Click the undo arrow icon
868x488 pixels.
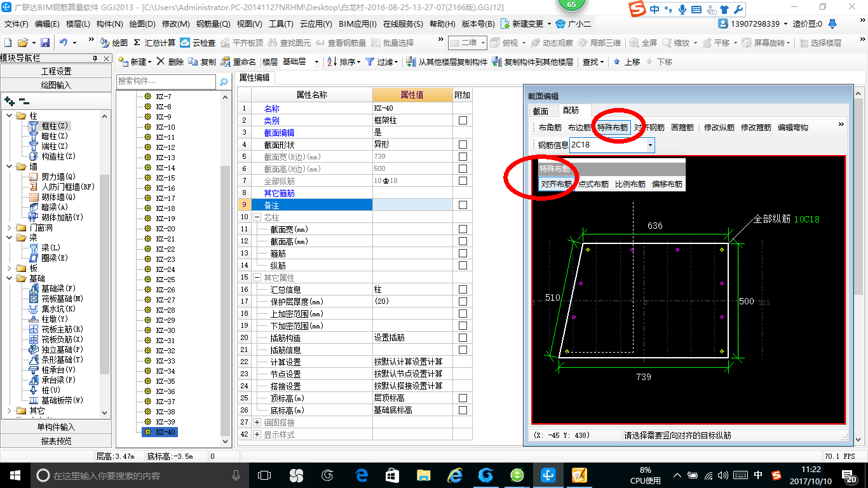pyautogui.click(x=64, y=43)
